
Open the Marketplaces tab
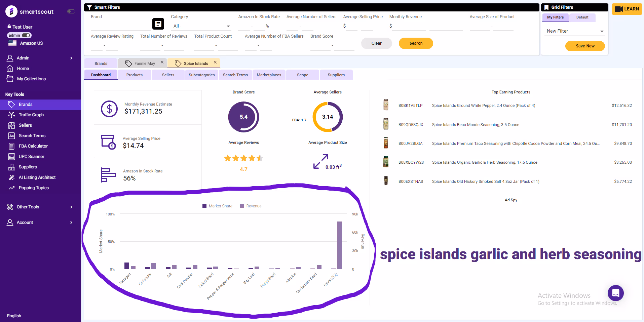point(269,75)
